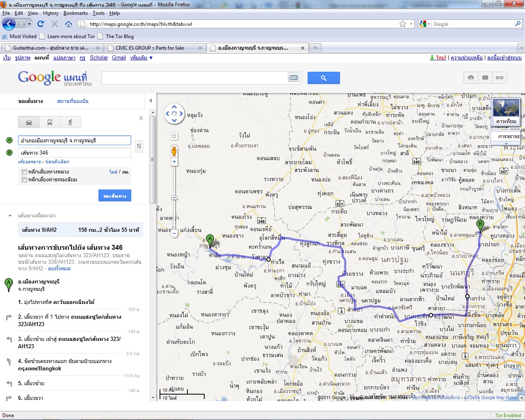
Task: Click the Google Maps main search field
Action: [195, 78]
